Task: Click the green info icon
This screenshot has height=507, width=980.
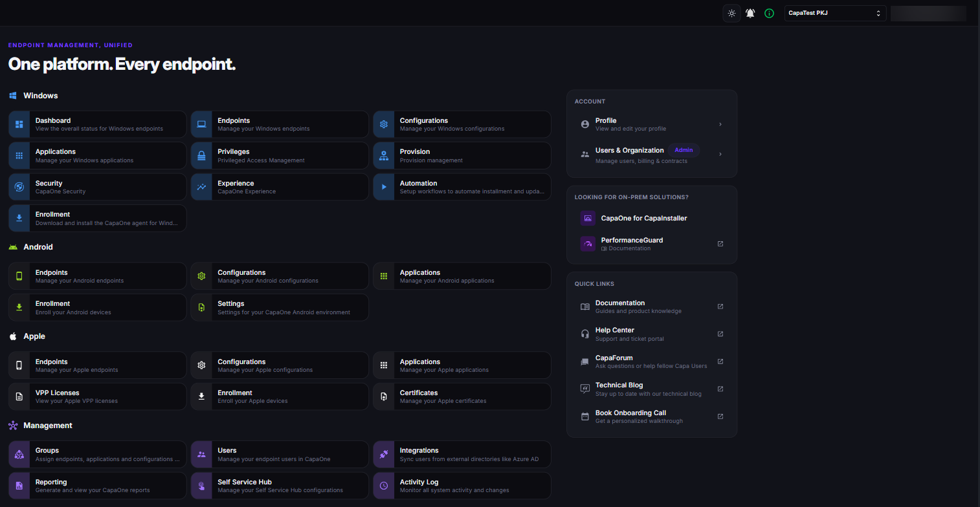Action: point(769,13)
